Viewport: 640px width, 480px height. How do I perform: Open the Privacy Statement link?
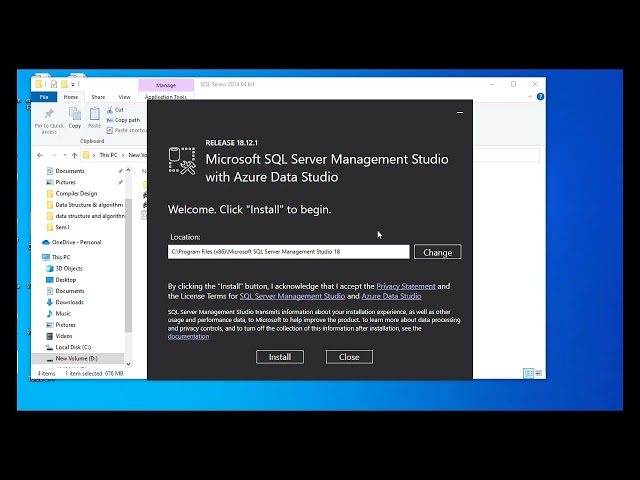[x=406, y=286]
